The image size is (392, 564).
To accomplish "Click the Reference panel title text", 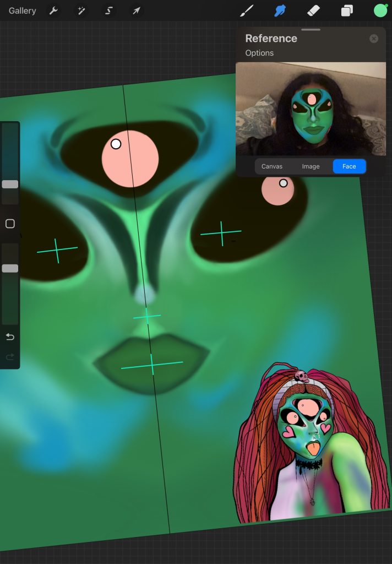I will (271, 39).
